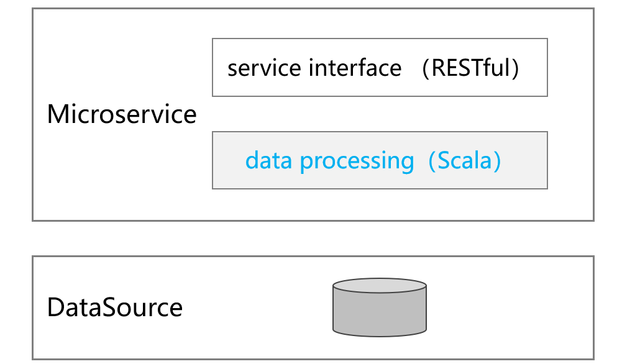Click the DataSource label
Viewport: 640px width, 364px height.
pos(115,307)
